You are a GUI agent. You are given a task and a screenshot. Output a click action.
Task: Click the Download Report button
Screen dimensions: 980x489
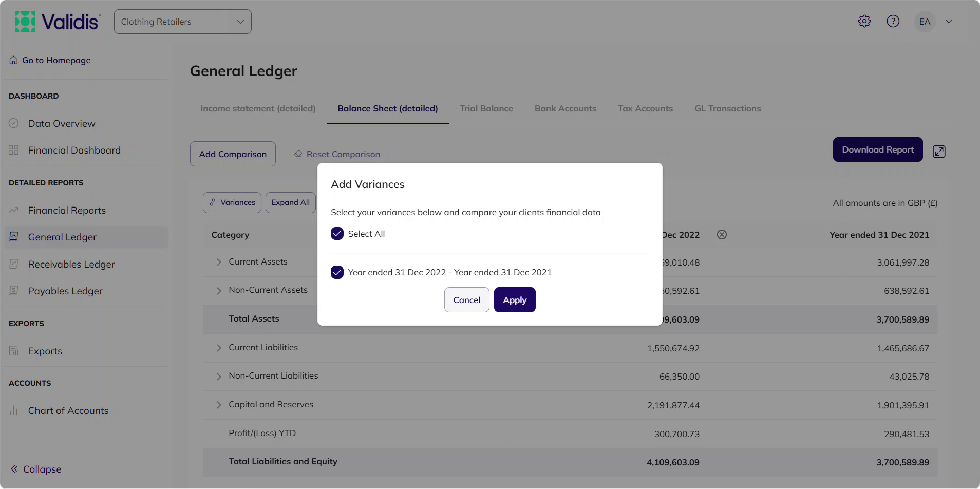878,149
